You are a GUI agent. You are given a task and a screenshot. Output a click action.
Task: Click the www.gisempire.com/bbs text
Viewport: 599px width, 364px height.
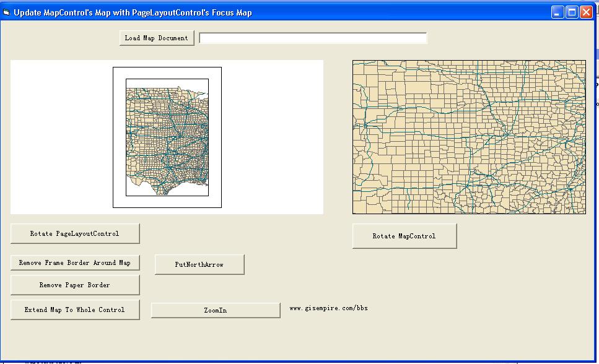328,308
